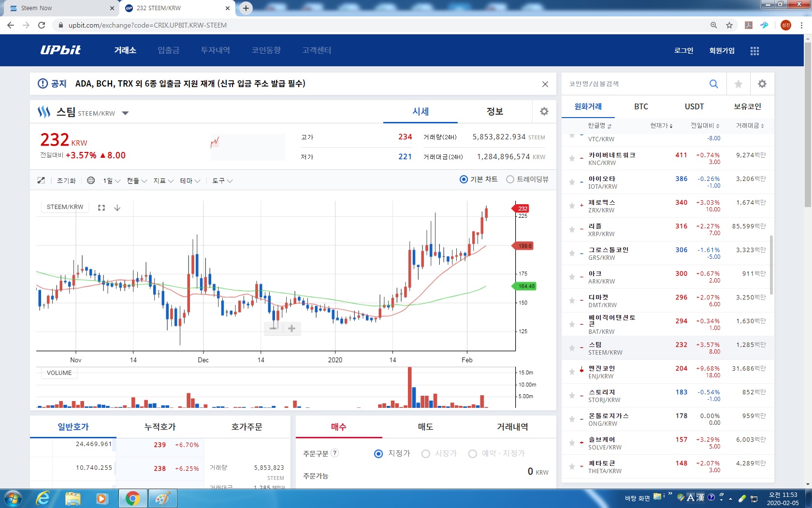Switch to the USDT market tab
Viewport: 812px width, 508px height.
pos(694,106)
